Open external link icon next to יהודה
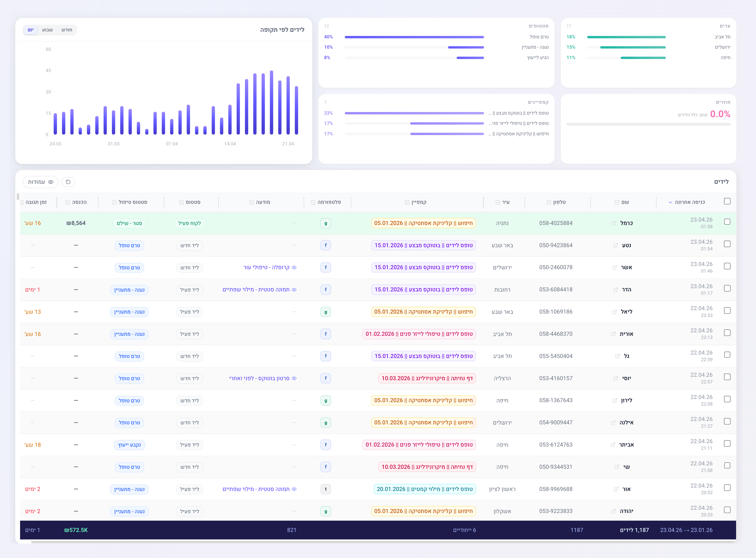756x558 pixels. (613, 511)
